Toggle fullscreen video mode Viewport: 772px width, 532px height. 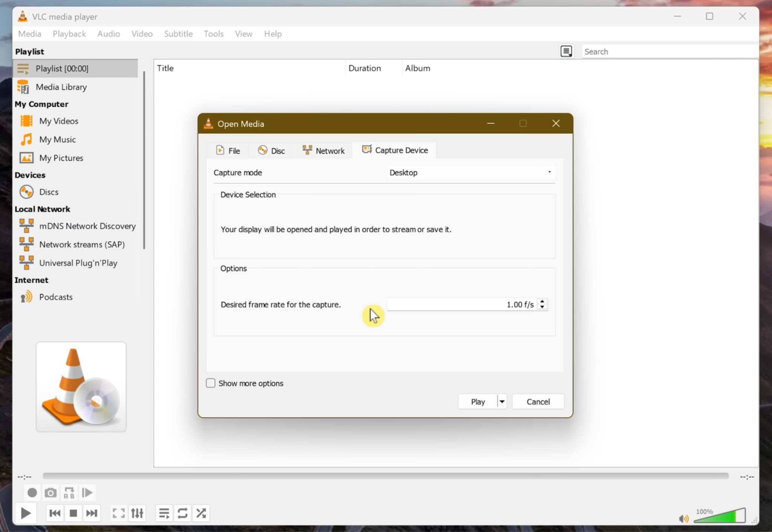(x=118, y=513)
